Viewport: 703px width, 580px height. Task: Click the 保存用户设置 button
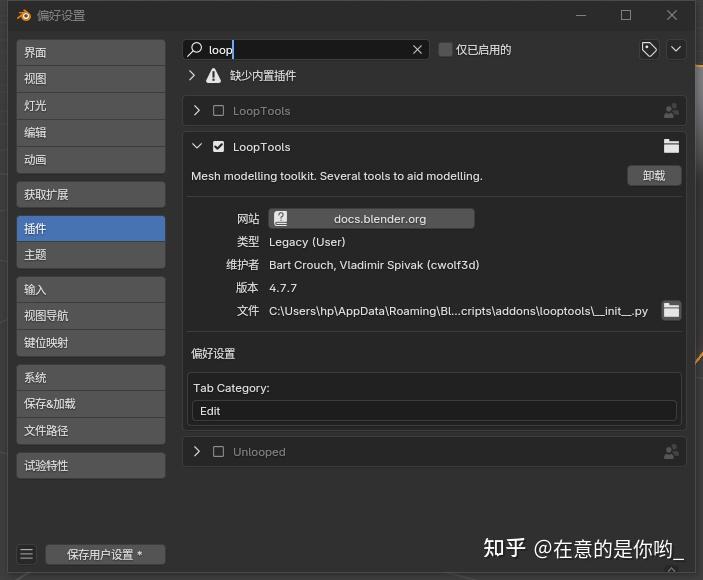click(x=105, y=554)
